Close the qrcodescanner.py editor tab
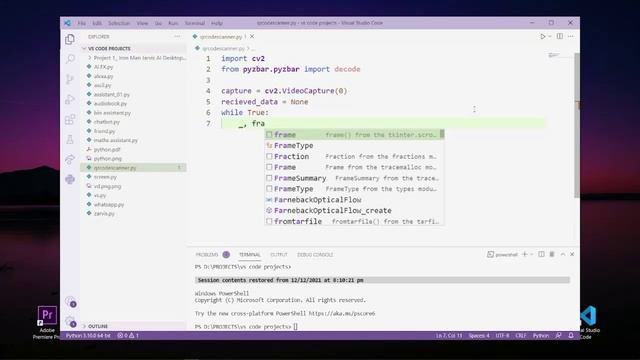 [x=252, y=36]
